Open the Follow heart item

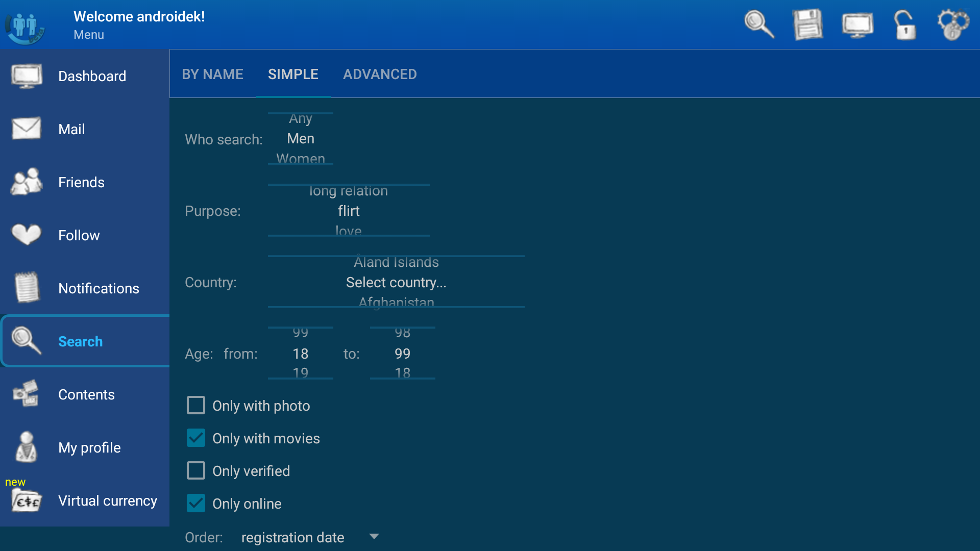coord(79,235)
